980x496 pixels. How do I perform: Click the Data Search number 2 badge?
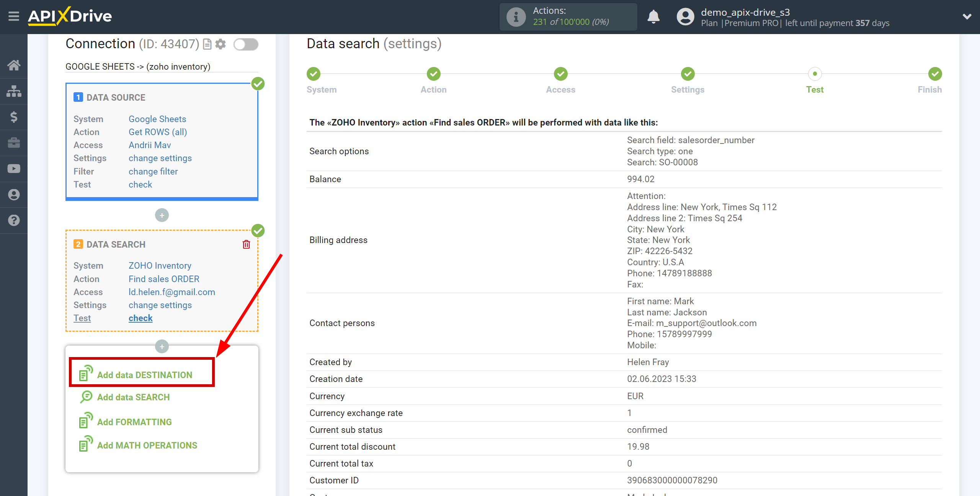[x=78, y=244]
